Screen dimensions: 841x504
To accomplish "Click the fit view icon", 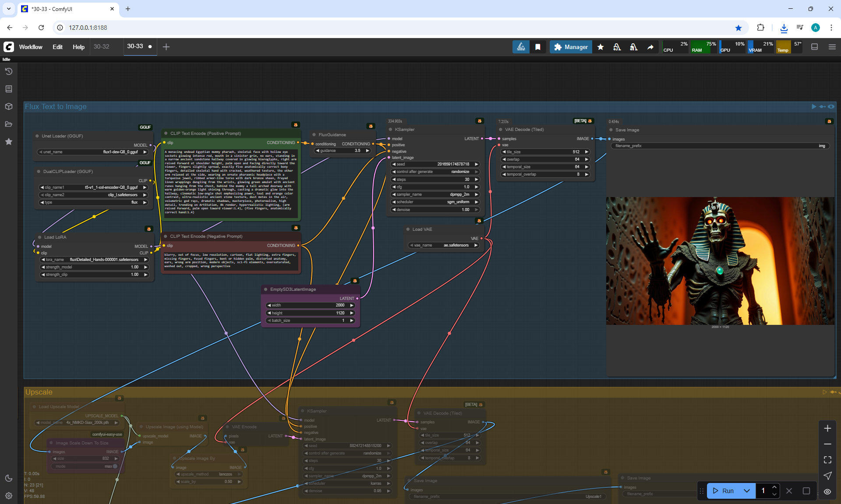I will tap(827, 460).
